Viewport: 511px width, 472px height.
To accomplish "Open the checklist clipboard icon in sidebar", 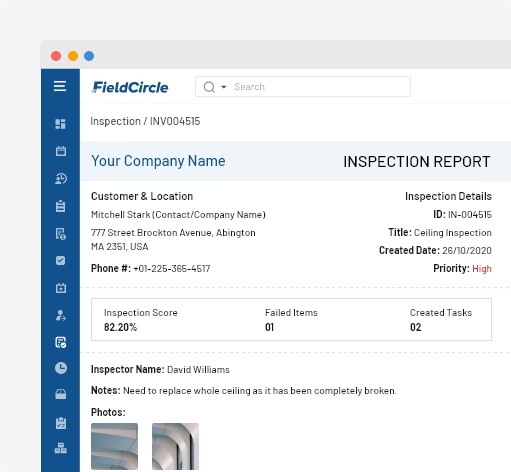I will pyautogui.click(x=61, y=423).
